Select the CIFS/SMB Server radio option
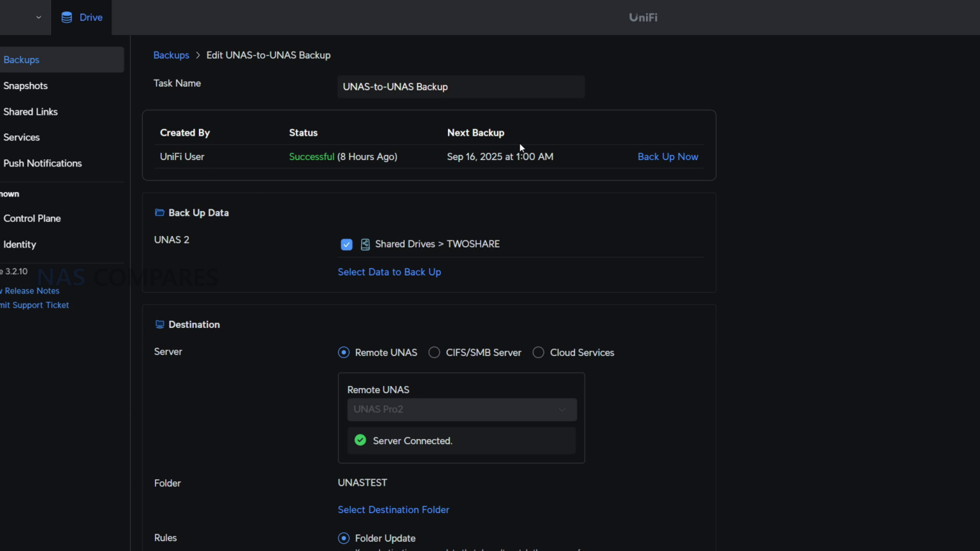Viewport: 980px width, 551px height. coord(434,352)
